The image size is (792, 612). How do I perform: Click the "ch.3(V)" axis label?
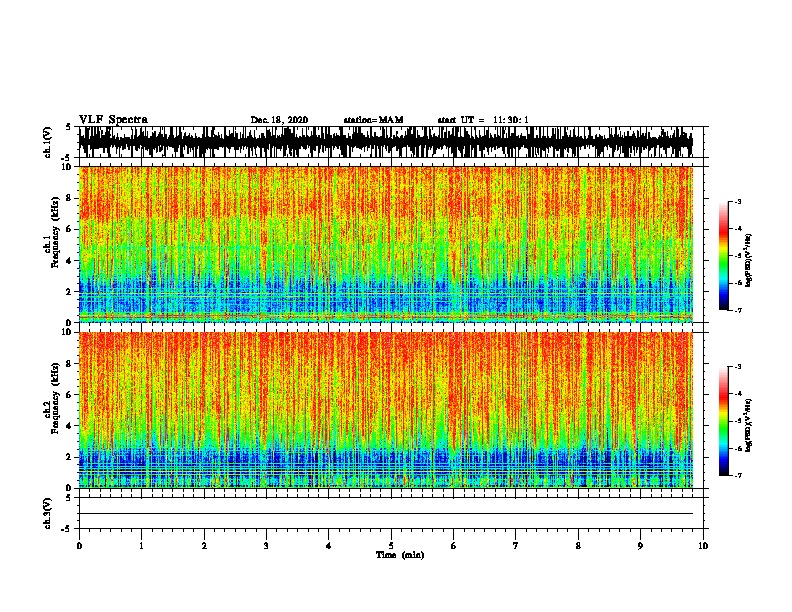pyautogui.click(x=47, y=513)
